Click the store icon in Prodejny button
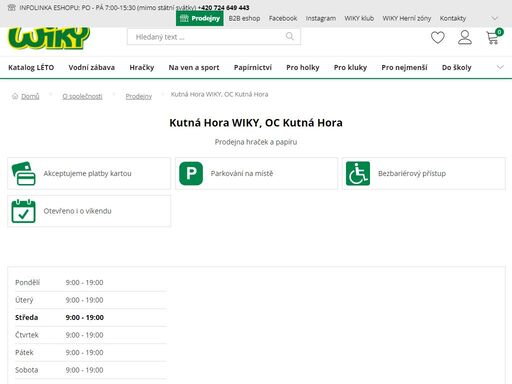Image resolution: width=512 pixels, height=384 pixels. 184,18
